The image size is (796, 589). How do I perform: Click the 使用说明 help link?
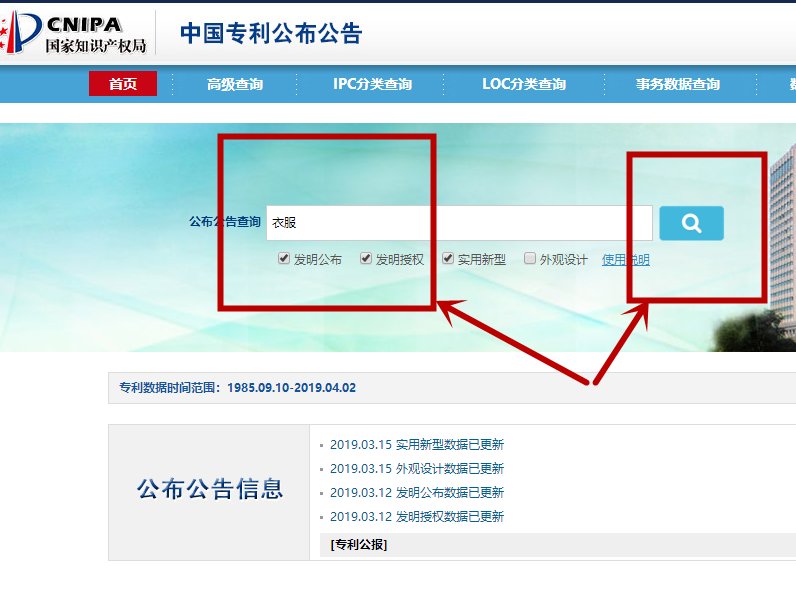[x=625, y=260]
